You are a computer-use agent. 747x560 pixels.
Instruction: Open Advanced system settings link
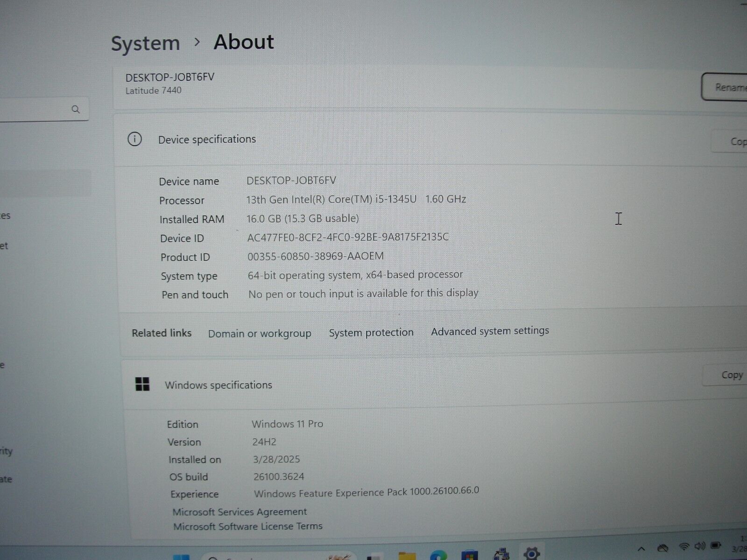(x=490, y=331)
